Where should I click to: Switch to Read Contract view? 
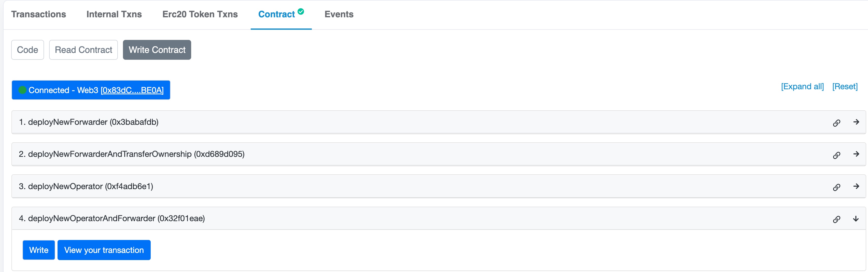(x=83, y=50)
